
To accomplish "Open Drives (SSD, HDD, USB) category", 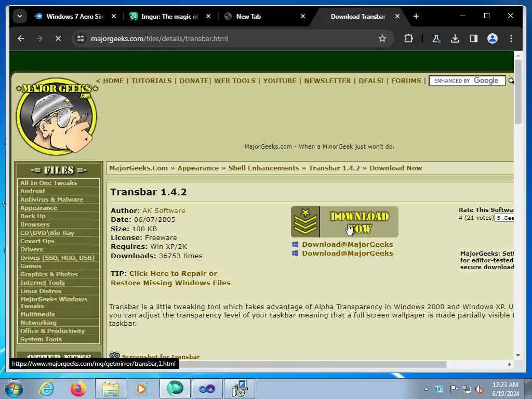I will [x=57, y=258].
